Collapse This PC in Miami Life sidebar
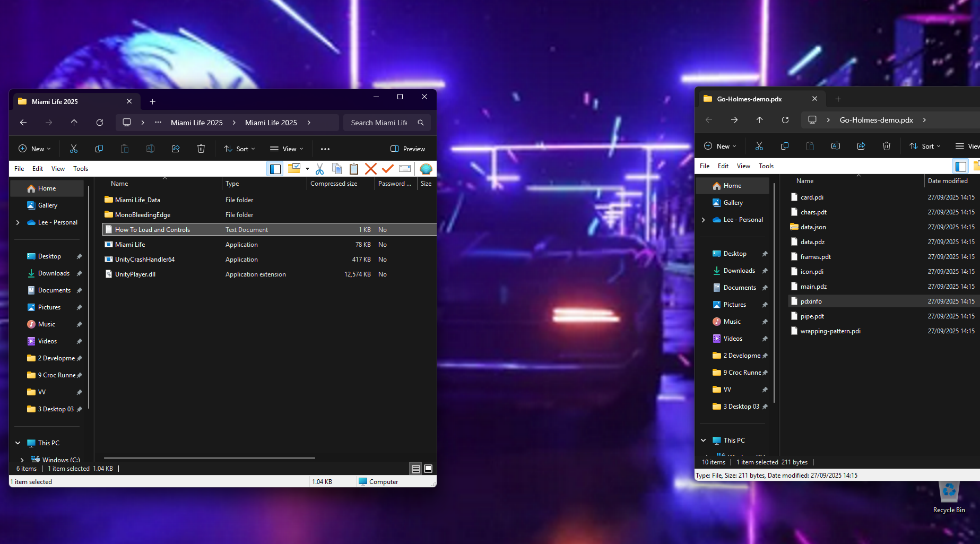 pyautogui.click(x=18, y=443)
